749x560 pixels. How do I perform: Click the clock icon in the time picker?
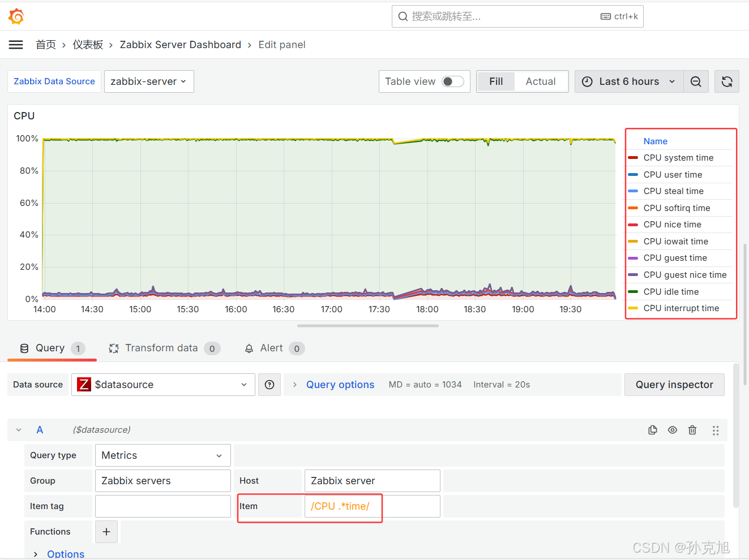point(588,81)
